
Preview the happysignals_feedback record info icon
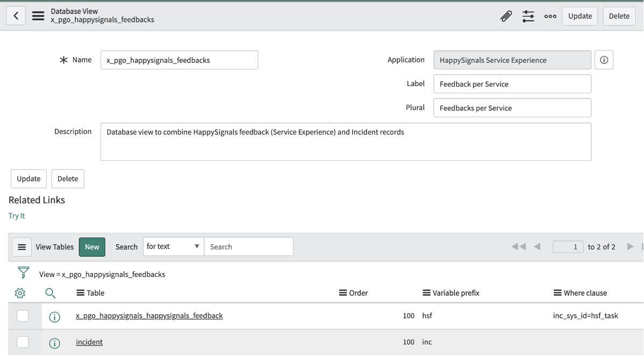(55, 317)
